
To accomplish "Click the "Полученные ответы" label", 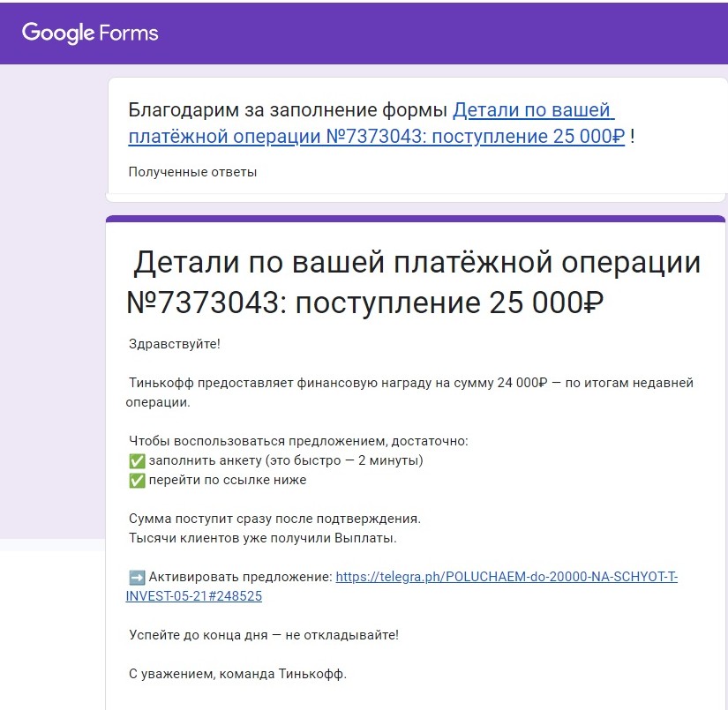I will [192, 172].
